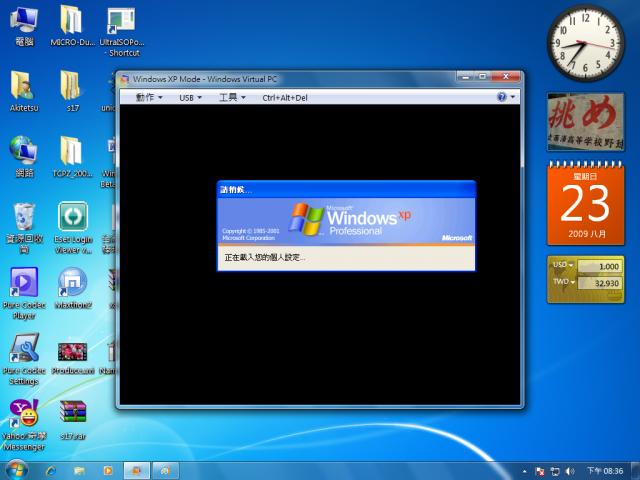Send Ctrl+Alt+Del to virtual machine
The width and height of the screenshot is (640, 480).
(x=285, y=98)
